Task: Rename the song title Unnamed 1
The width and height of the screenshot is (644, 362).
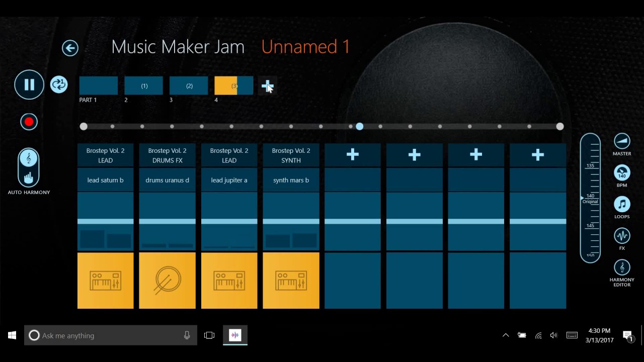Action: point(305,47)
